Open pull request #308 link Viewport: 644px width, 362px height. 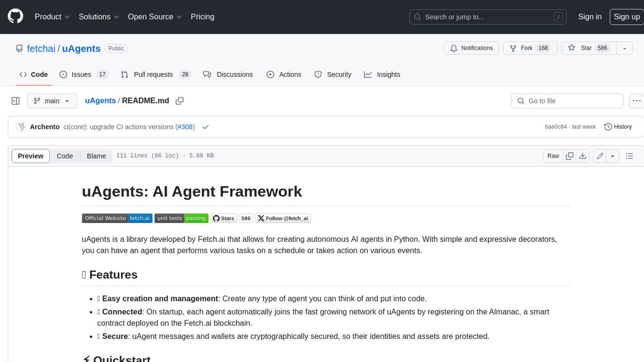point(185,127)
